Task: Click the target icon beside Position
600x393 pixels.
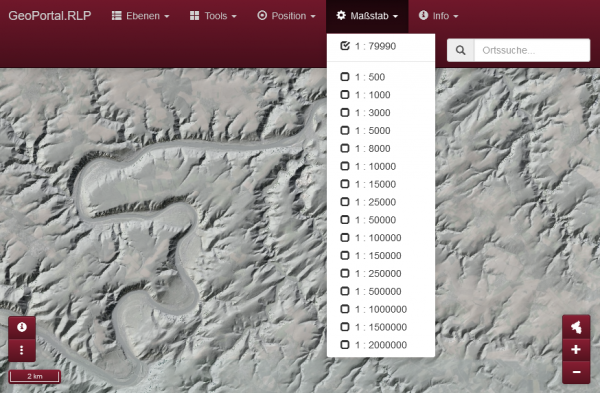Action: point(262,15)
